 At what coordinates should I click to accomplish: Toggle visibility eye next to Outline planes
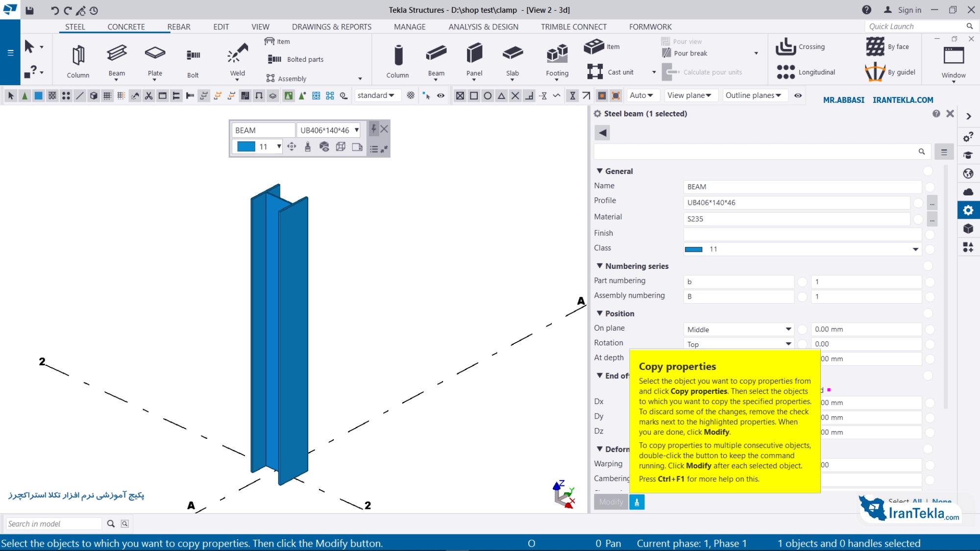click(798, 96)
